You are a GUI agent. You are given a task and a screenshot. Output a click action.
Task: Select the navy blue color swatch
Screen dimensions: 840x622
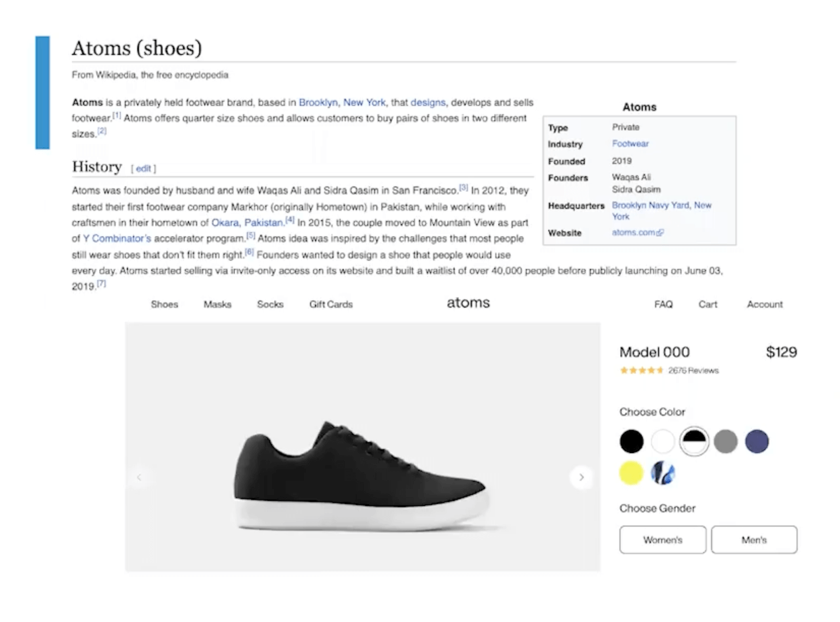click(x=757, y=441)
